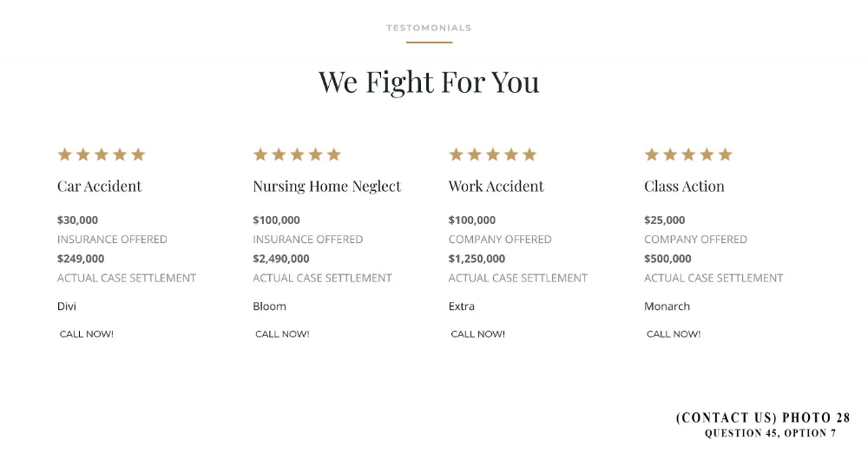The height and width of the screenshot is (454, 868).
Task: Click Call Now under Bloom
Action: (x=282, y=334)
